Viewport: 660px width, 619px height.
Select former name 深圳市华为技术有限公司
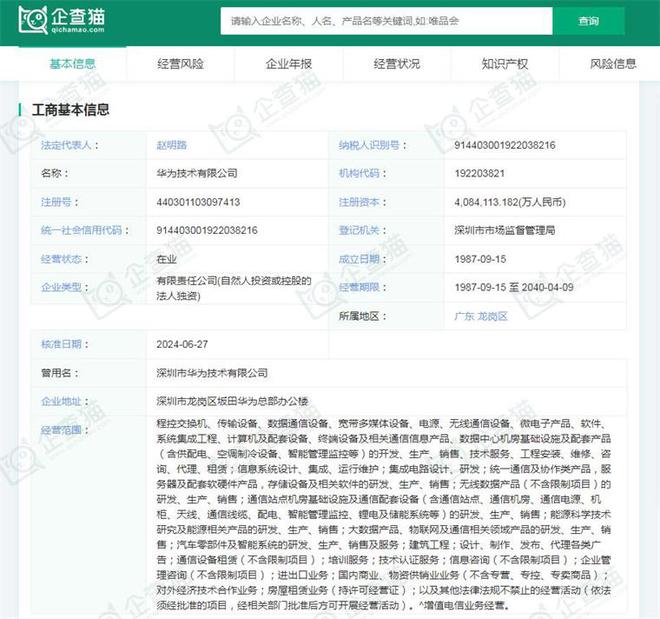pyautogui.click(x=212, y=373)
